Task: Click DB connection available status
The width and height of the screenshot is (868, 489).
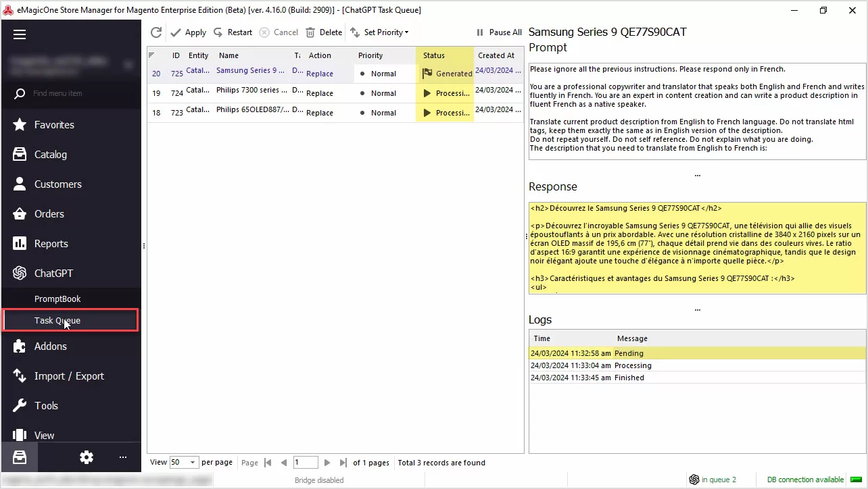Action: (805, 480)
